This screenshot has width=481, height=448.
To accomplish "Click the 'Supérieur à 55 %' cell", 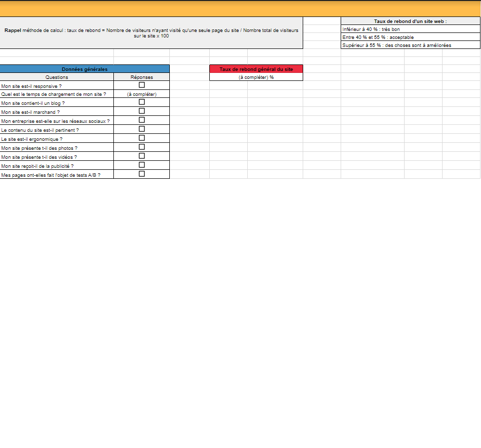I will tap(410, 45).
